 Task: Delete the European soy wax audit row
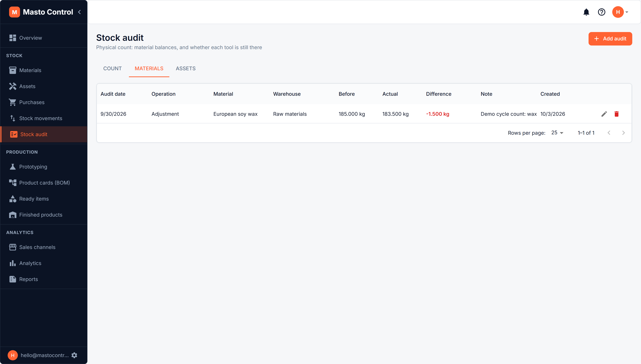616,114
